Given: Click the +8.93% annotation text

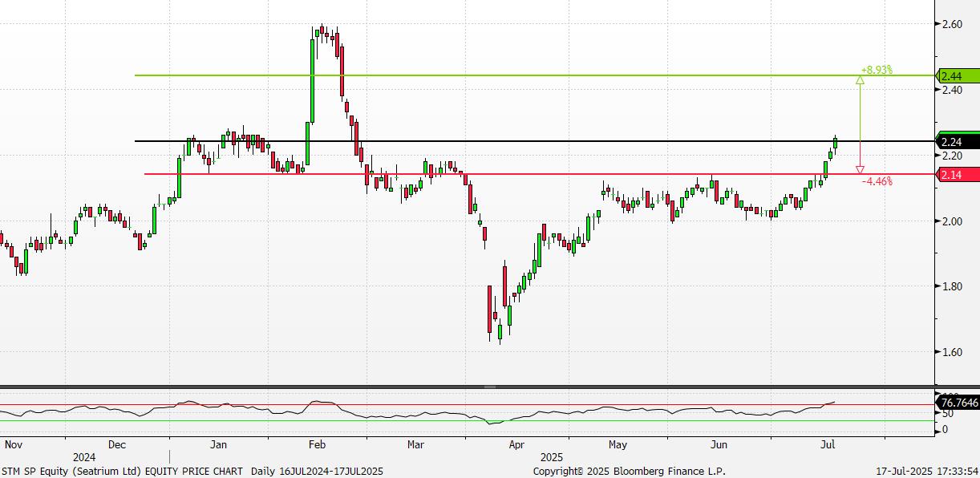Looking at the screenshot, I should tap(877, 70).
